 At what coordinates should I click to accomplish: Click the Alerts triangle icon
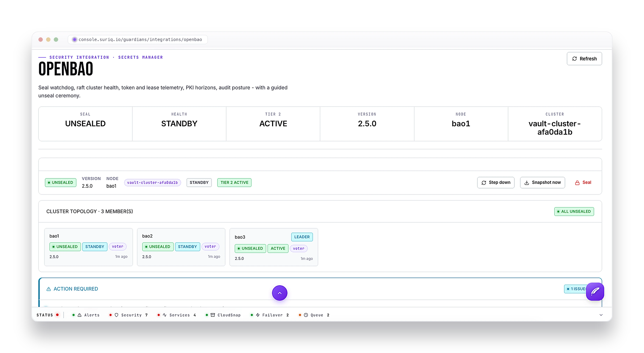tap(79, 315)
